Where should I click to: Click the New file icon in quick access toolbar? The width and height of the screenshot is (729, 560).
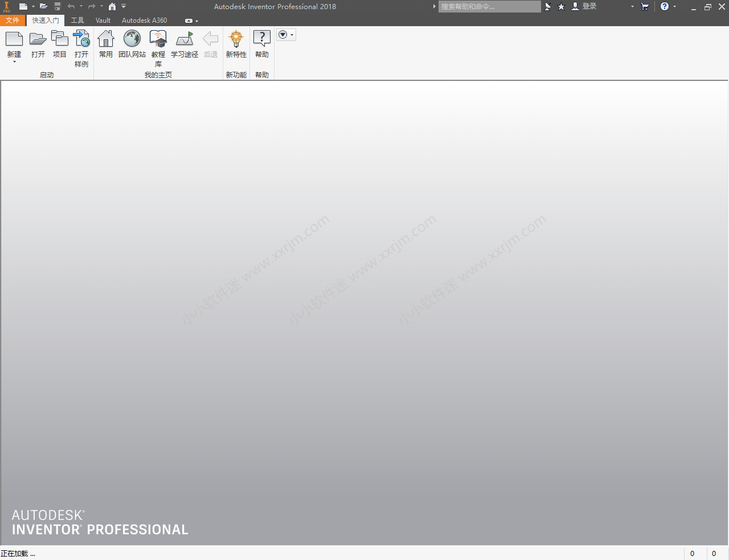(x=23, y=7)
